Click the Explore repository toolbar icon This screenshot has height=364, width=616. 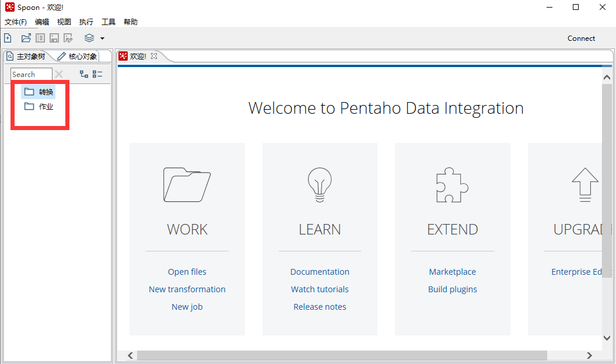coord(40,38)
